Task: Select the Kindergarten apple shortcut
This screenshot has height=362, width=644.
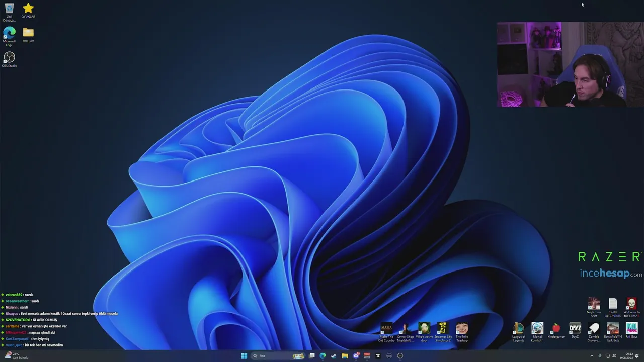Action: point(556,331)
